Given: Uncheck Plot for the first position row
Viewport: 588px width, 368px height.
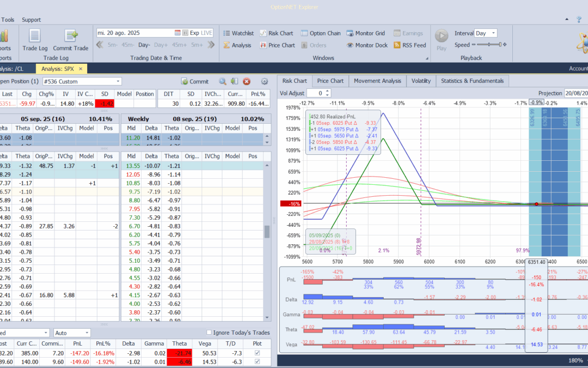Looking at the screenshot, I should (x=257, y=353).
